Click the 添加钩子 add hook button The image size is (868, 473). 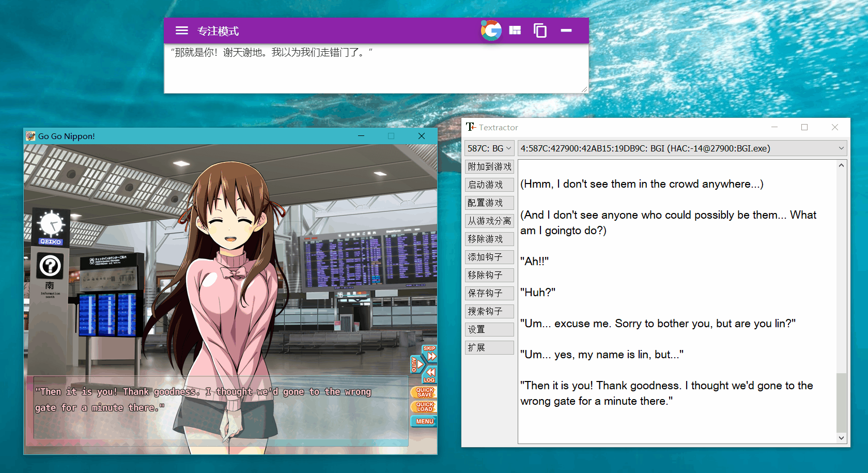[489, 257]
